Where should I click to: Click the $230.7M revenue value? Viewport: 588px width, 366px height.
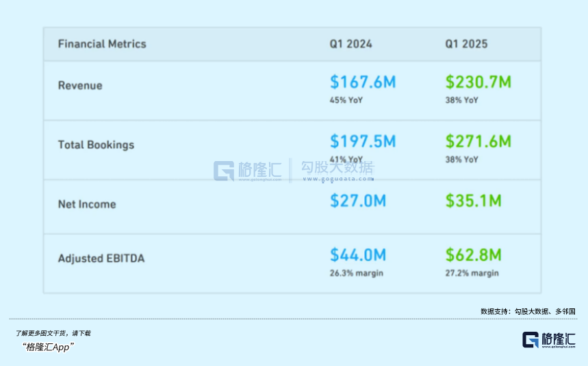point(478,82)
